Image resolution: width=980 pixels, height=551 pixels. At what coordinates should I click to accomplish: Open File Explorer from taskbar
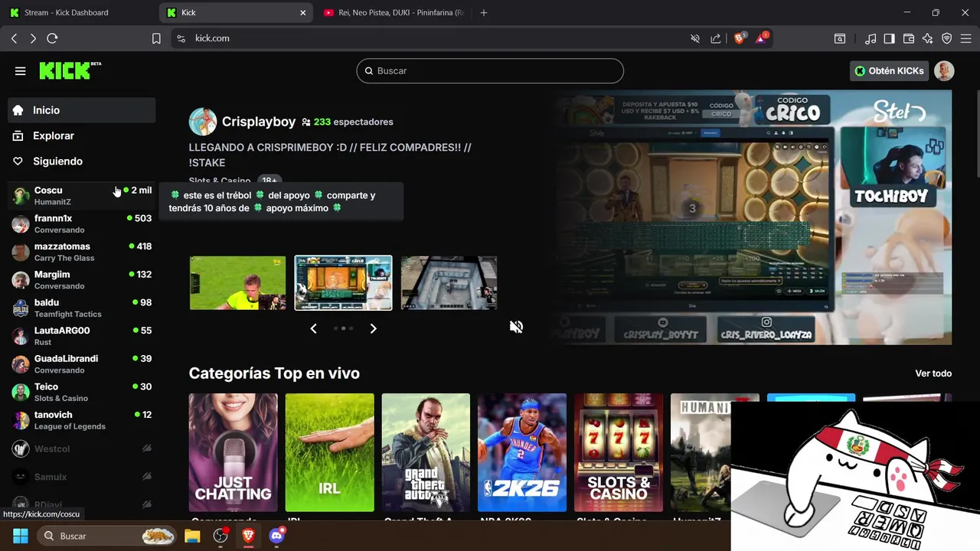point(192,536)
